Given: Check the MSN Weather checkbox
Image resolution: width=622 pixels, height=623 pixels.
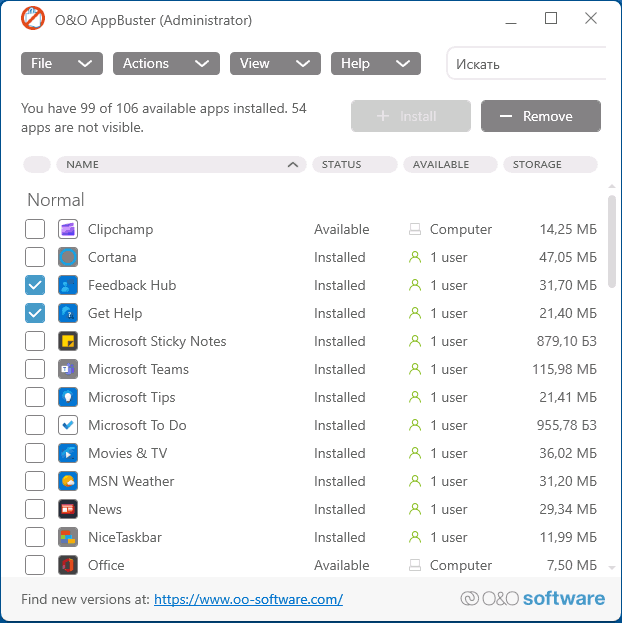Looking at the screenshot, I should [x=35, y=481].
